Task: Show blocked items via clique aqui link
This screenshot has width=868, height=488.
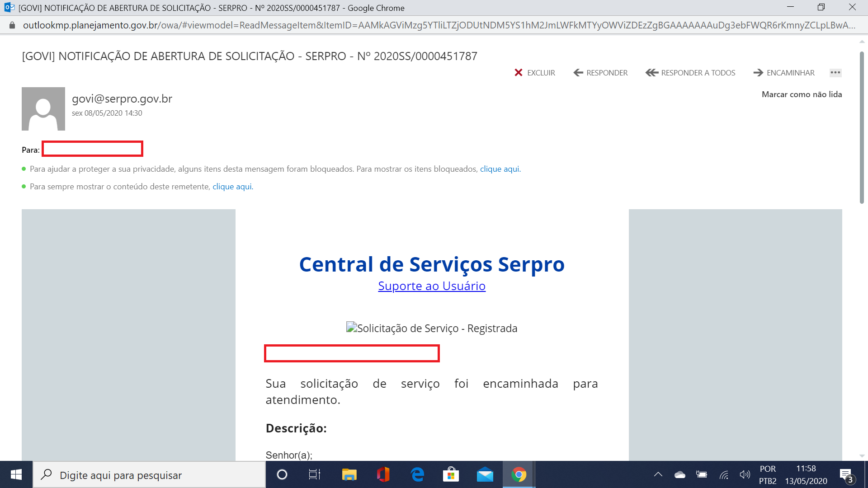Action: [500, 169]
